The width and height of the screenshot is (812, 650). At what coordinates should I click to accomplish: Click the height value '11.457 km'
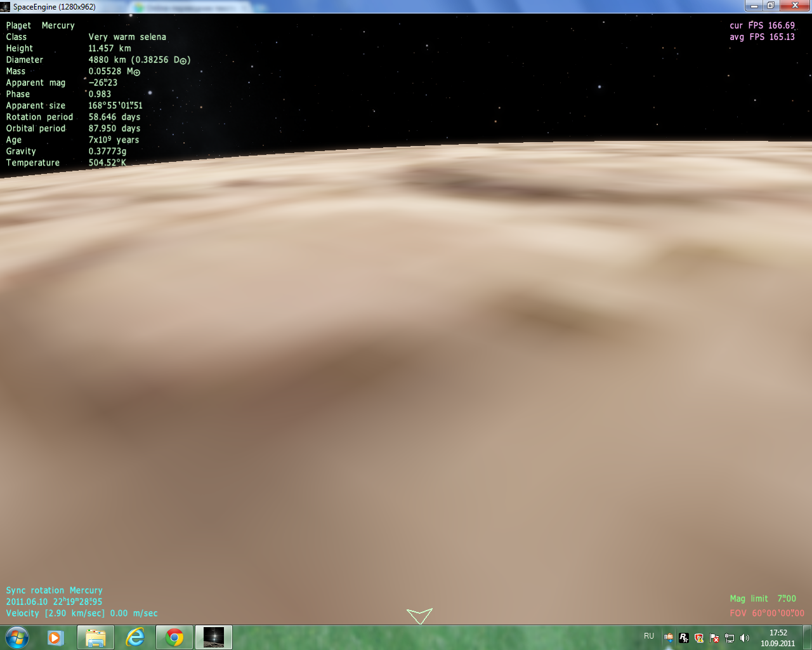tap(109, 48)
